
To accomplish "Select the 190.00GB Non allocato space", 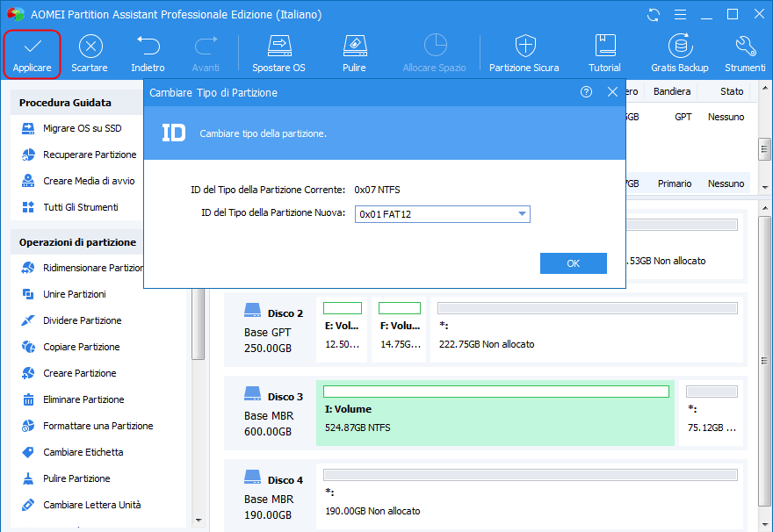I will click(x=530, y=496).
